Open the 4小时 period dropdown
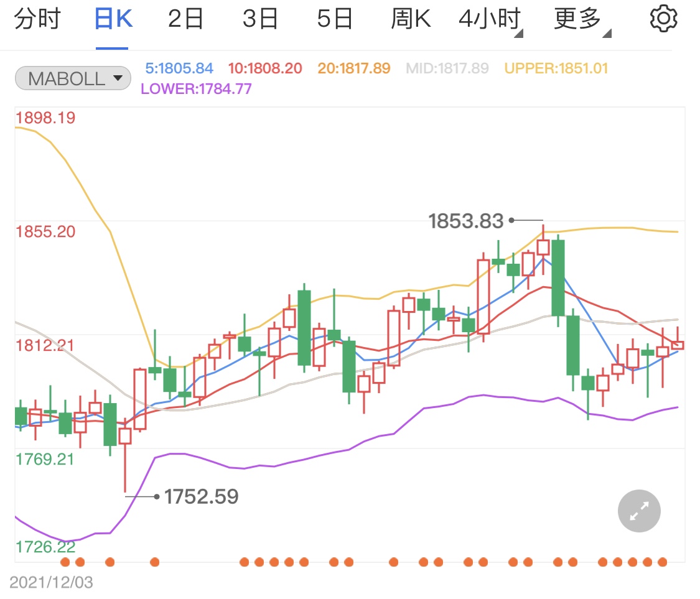 pos(491,20)
